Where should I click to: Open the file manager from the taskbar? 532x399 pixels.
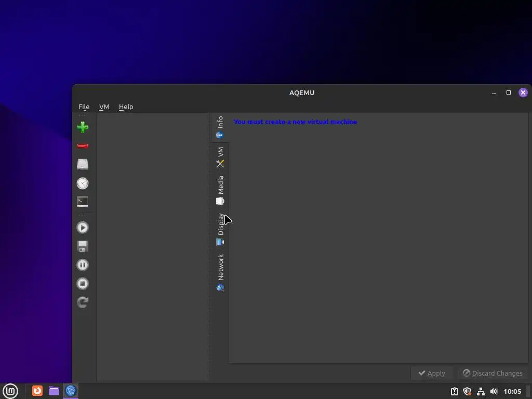(54, 391)
